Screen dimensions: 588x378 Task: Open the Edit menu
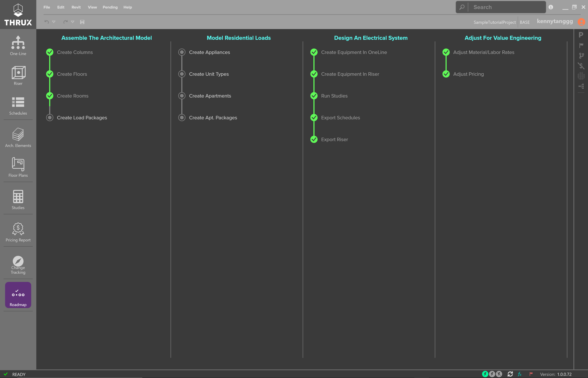(x=61, y=7)
